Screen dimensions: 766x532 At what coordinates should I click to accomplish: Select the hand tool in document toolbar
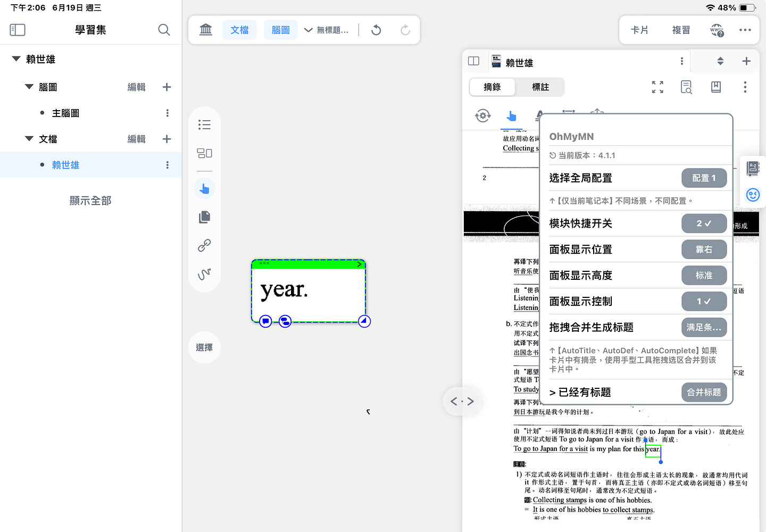pos(511,116)
